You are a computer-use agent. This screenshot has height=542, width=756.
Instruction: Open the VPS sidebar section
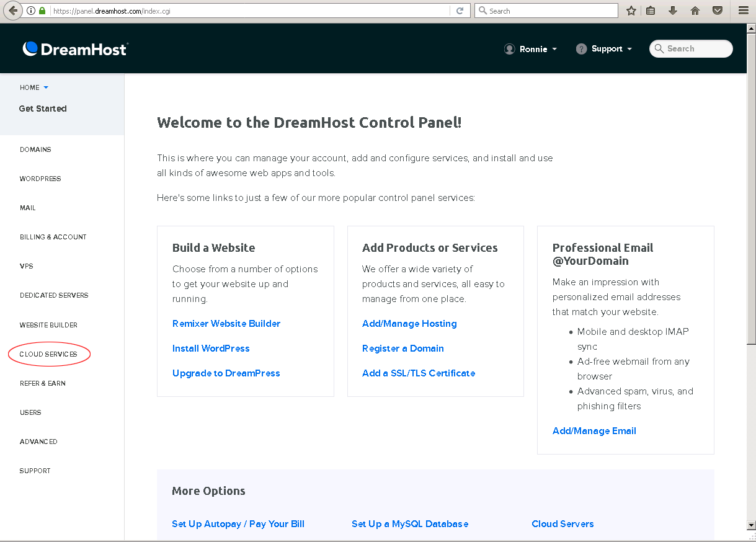coord(27,266)
